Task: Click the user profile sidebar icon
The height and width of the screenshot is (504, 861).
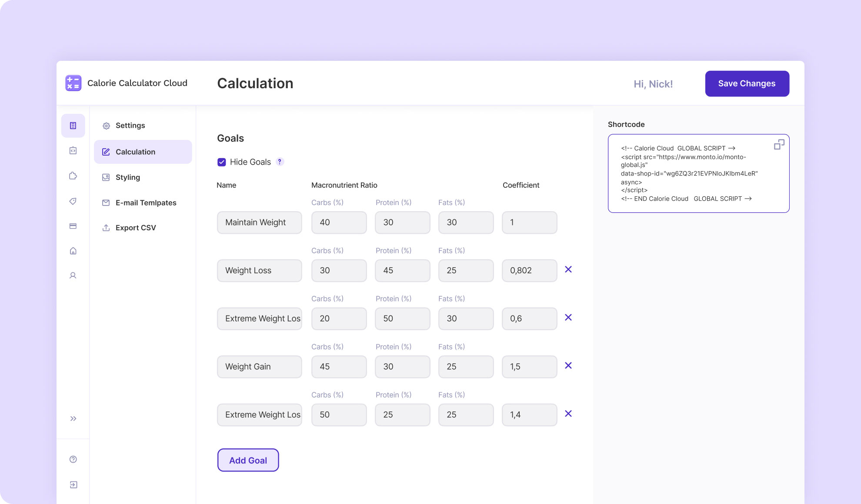Action: 74,275
